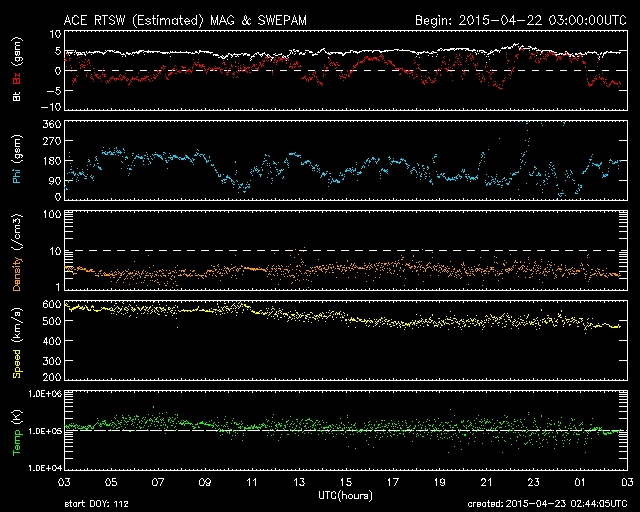Click the 'Phi (gsm)' axis label
Viewport: 640px width, 512px height.
click(17, 159)
